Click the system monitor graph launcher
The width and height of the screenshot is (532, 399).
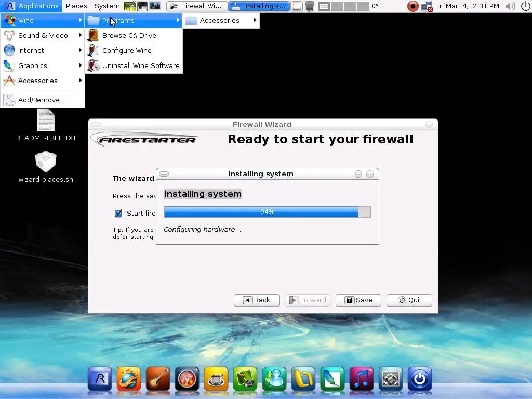(155, 6)
